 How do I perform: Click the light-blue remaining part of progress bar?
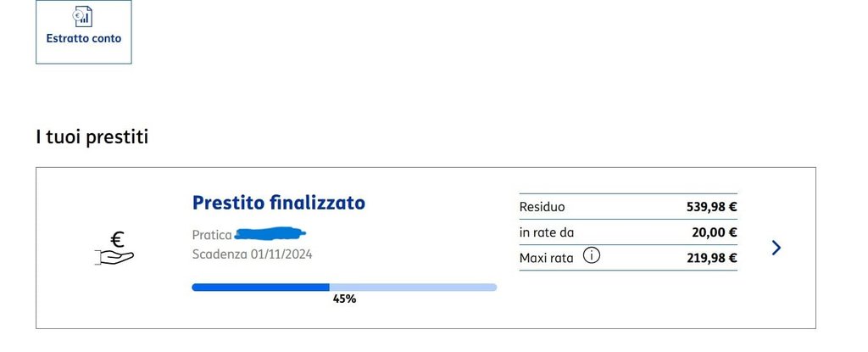click(x=413, y=288)
